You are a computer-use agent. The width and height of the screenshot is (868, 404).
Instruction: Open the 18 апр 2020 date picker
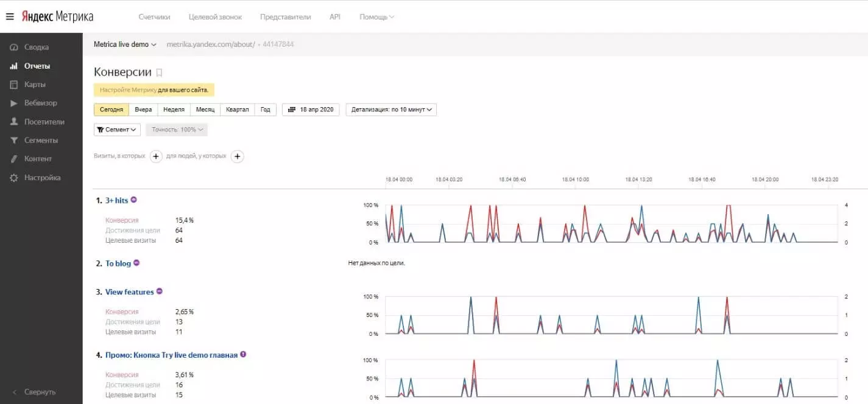coord(311,110)
